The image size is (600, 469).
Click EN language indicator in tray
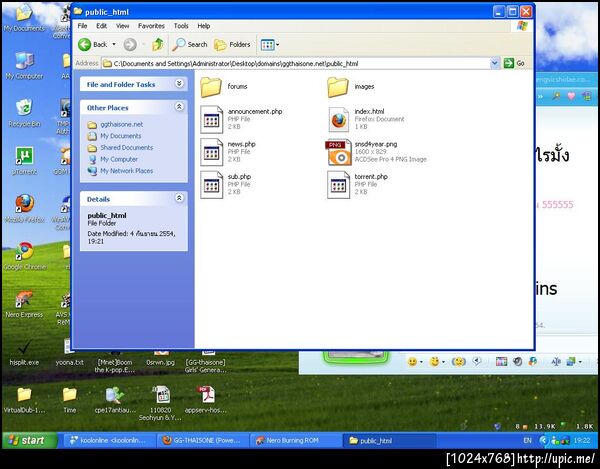(527, 441)
